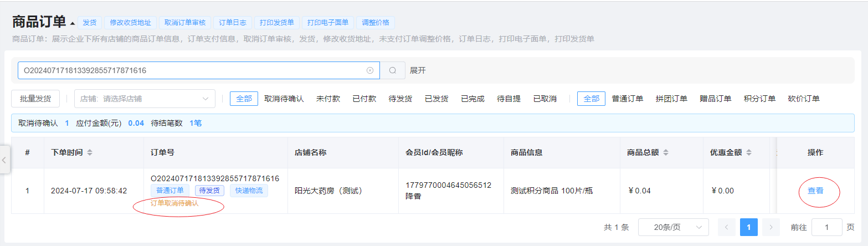Image resolution: width=868 pixels, height=246 pixels.
Task: Select the 全部 order type tab
Action: pyautogui.click(x=592, y=99)
